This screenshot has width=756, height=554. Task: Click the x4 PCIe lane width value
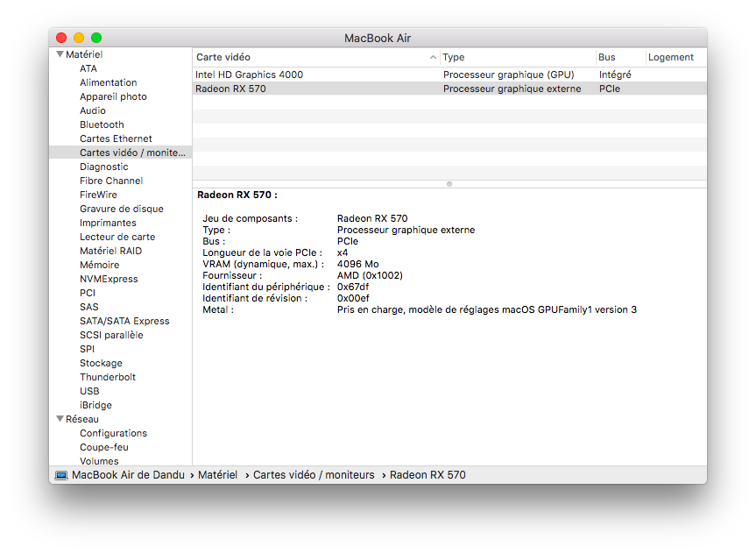click(343, 252)
